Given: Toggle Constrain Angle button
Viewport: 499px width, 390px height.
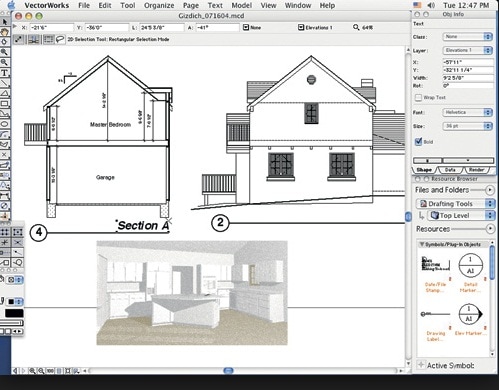Looking at the screenshot, I should 5,242.
